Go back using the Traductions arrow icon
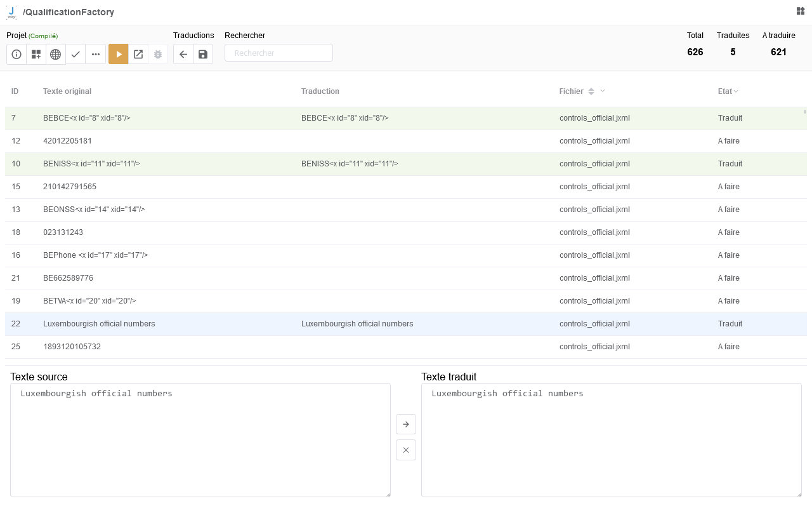Viewport: 812px width, 508px height. [183, 54]
